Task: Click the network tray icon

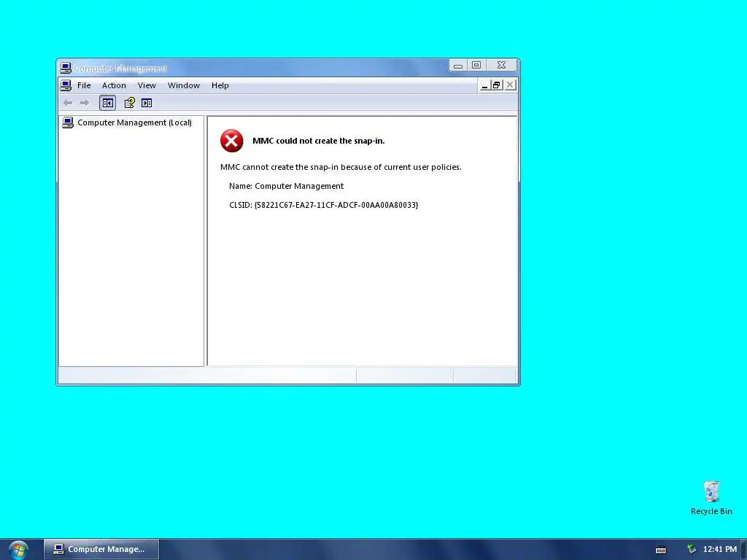Action: click(x=692, y=550)
